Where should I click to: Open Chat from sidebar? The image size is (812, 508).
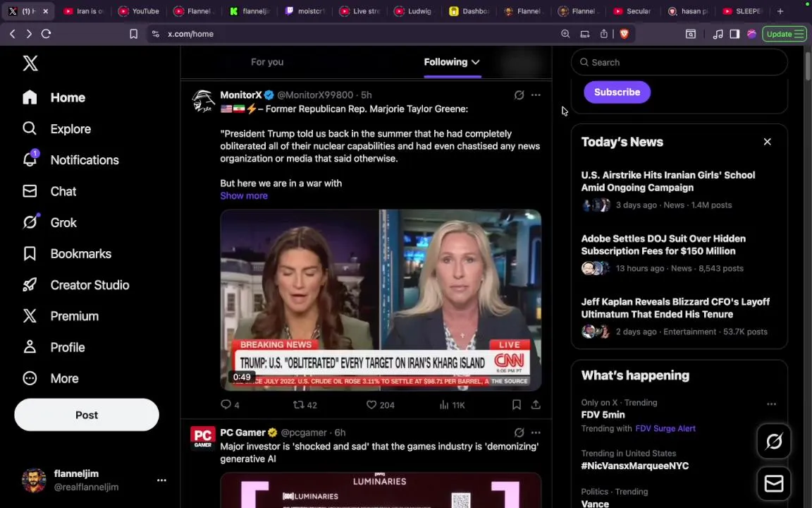coord(50,191)
